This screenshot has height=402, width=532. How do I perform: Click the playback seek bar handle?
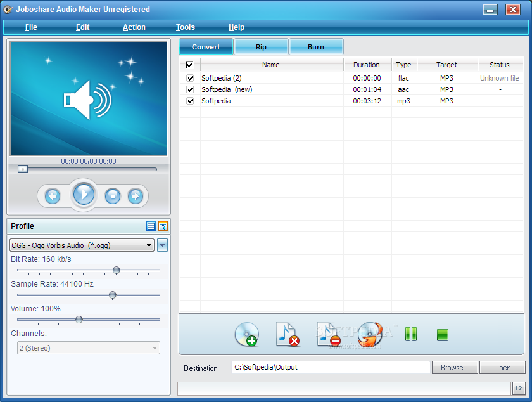tap(23, 169)
